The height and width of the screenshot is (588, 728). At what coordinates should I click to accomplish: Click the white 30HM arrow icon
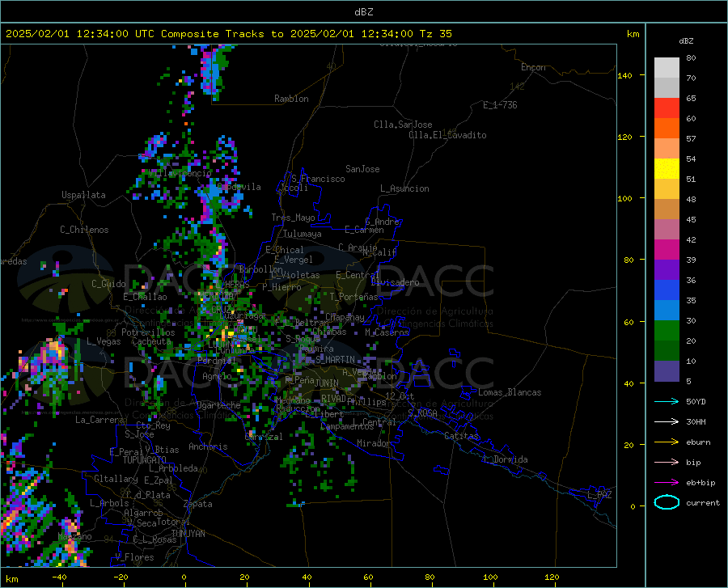pyautogui.click(x=667, y=421)
